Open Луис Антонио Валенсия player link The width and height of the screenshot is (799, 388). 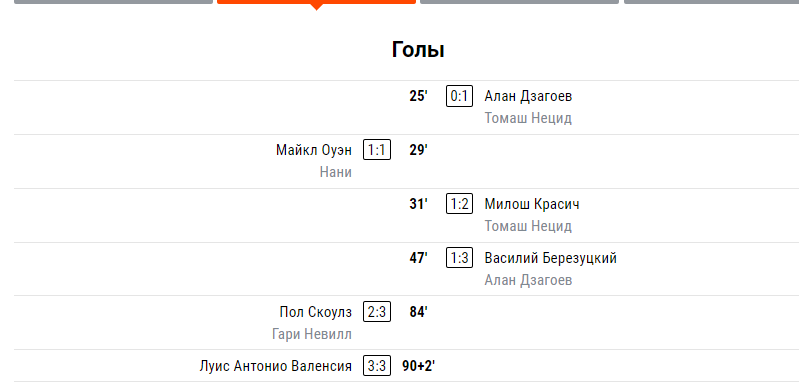(x=276, y=366)
